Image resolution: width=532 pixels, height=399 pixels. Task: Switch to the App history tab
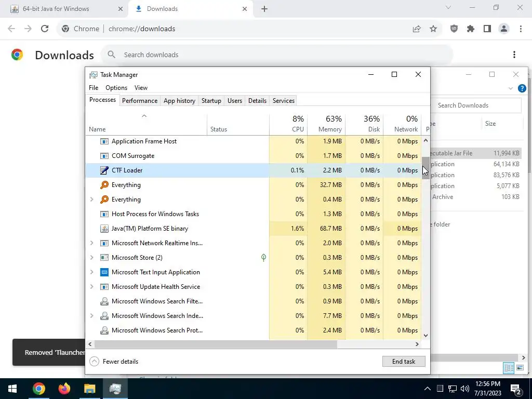pyautogui.click(x=179, y=101)
